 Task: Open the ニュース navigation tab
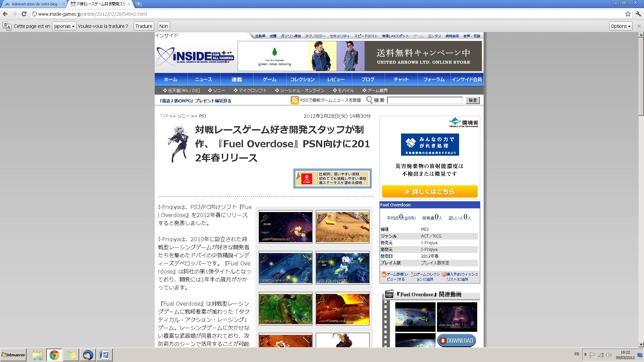203,80
